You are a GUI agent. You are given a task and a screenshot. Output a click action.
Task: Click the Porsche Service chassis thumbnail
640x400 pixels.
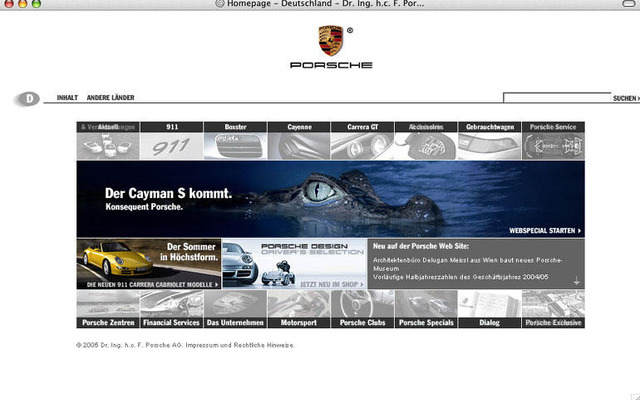(553, 146)
